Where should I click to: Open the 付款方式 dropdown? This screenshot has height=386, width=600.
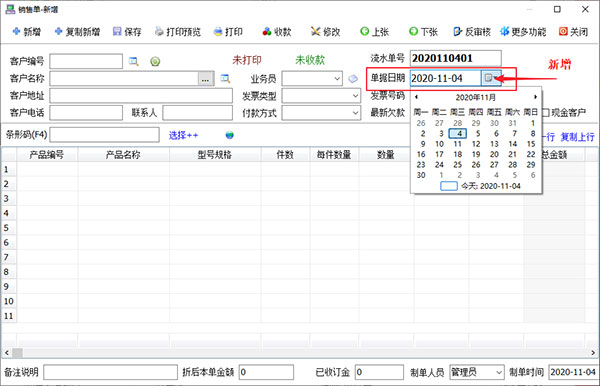coord(355,113)
